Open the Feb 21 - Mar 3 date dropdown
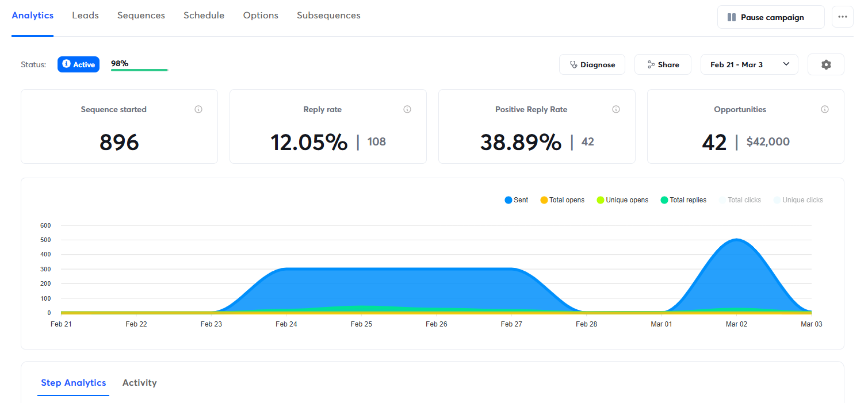The image size is (868, 403). [749, 65]
